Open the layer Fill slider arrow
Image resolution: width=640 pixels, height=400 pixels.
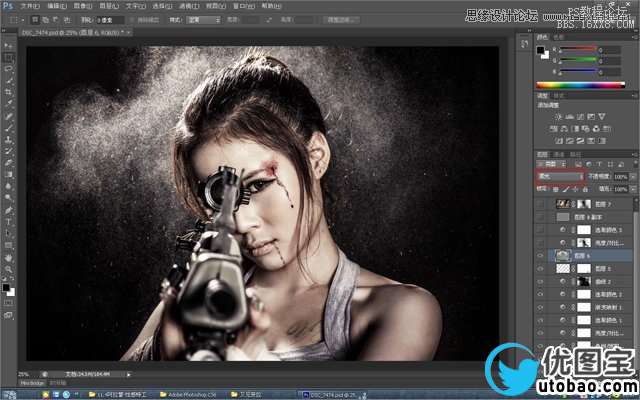[x=632, y=189]
